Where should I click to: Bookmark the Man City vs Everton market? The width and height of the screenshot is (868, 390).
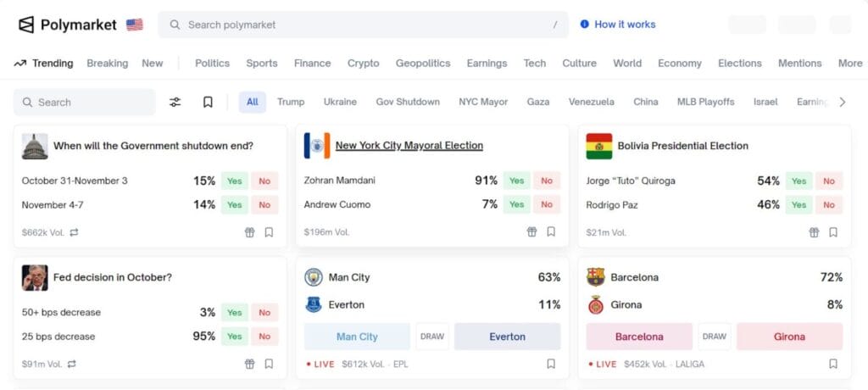point(551,364)
